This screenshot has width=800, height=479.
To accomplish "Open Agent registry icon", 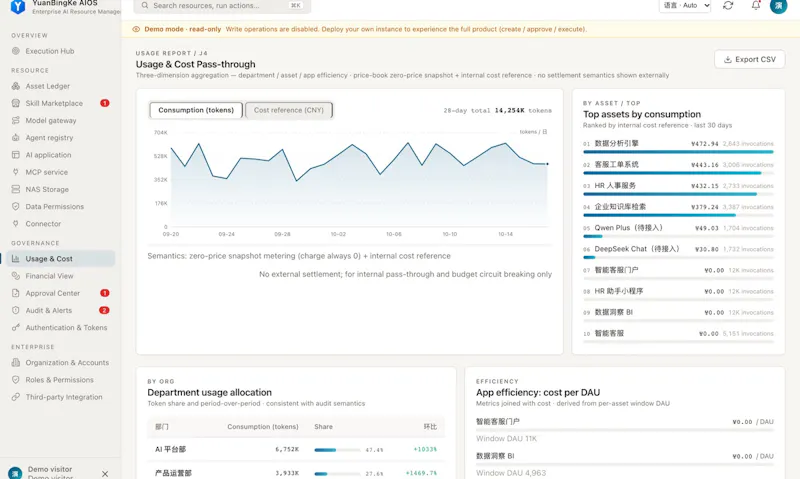I will tap(16, 138).
